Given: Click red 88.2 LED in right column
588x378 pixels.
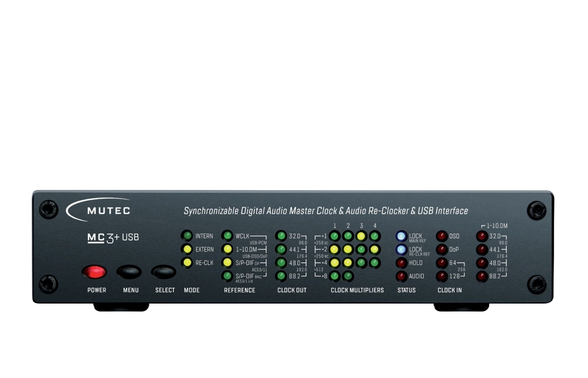Looking at the screenshot, I should coord(482,276).
